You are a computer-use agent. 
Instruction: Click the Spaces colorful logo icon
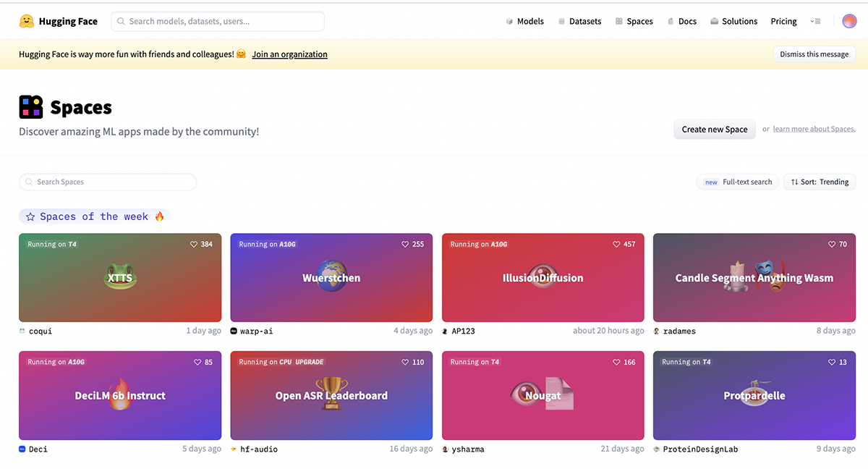pos(31,107)
